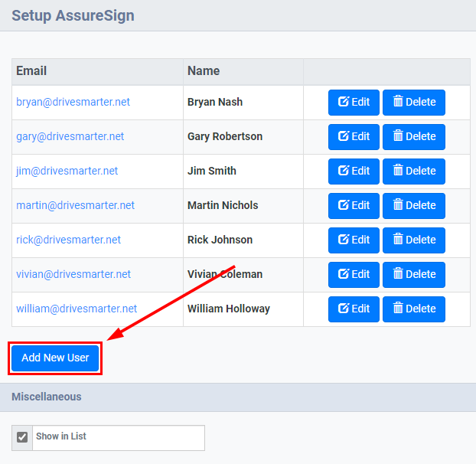This screenshot has width=476, height=464.
Task: Open the william@drivesmarter.net email link
Action: tap(77, 309)
